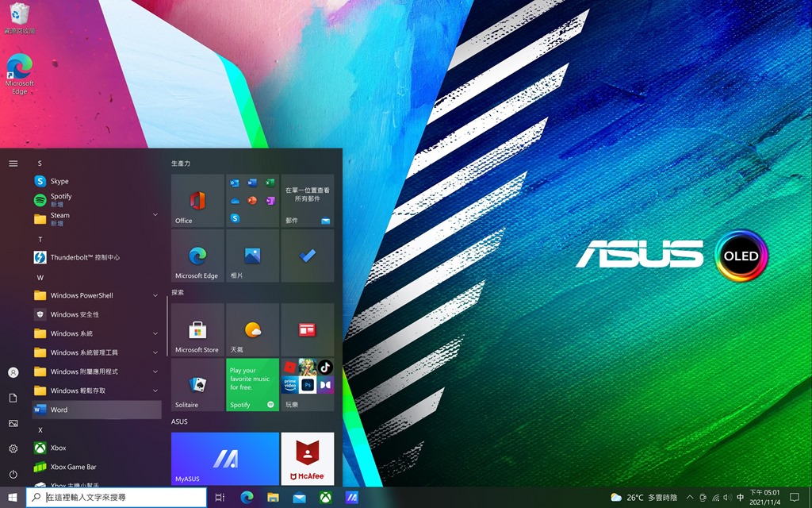The height and width of the screenshot is (508, 812).
Task: Open Edge from the taskbar
Action: pos(247,497)
